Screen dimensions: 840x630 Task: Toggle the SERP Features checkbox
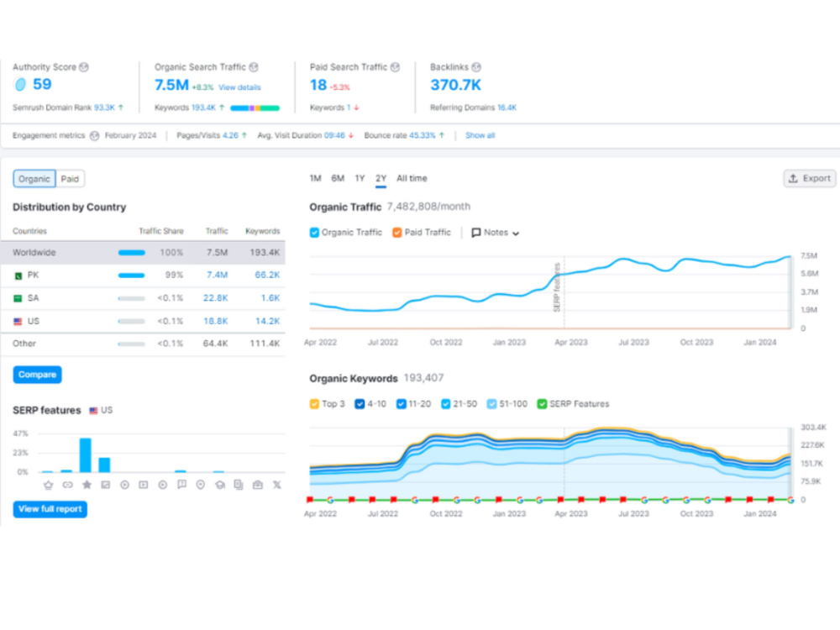pos(542,404)
